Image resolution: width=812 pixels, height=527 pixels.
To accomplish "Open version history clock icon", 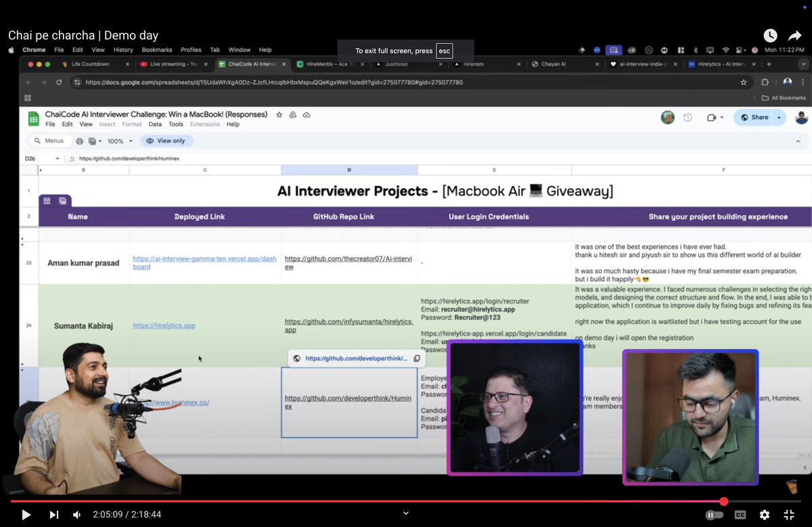I will 687,118.
